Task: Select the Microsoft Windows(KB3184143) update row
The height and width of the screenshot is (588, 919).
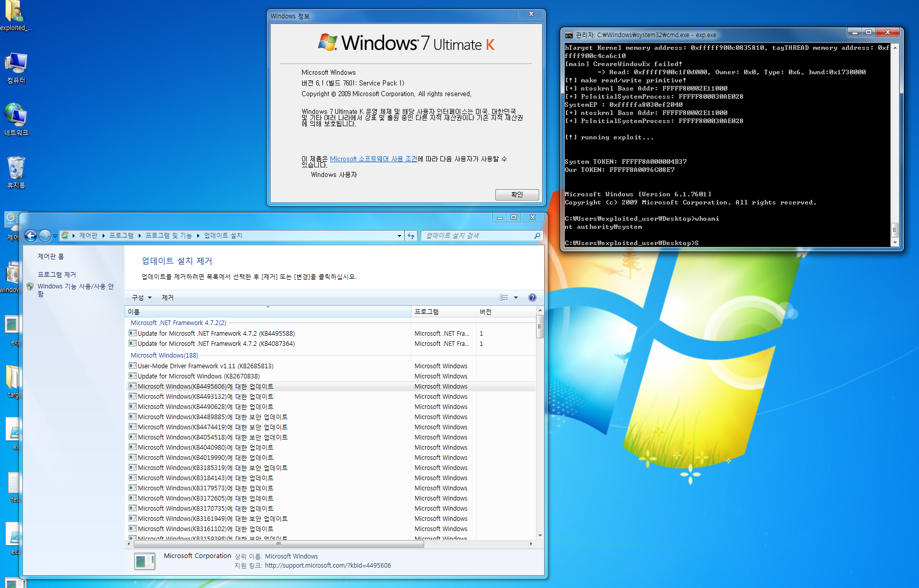Action: point(331,478)
